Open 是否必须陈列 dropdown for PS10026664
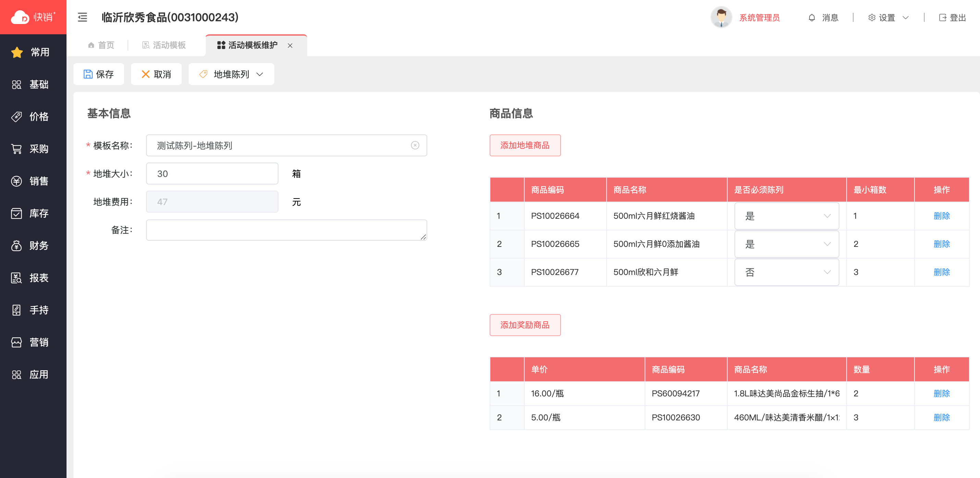The image size is (980, 478). (x=786, y=216)
